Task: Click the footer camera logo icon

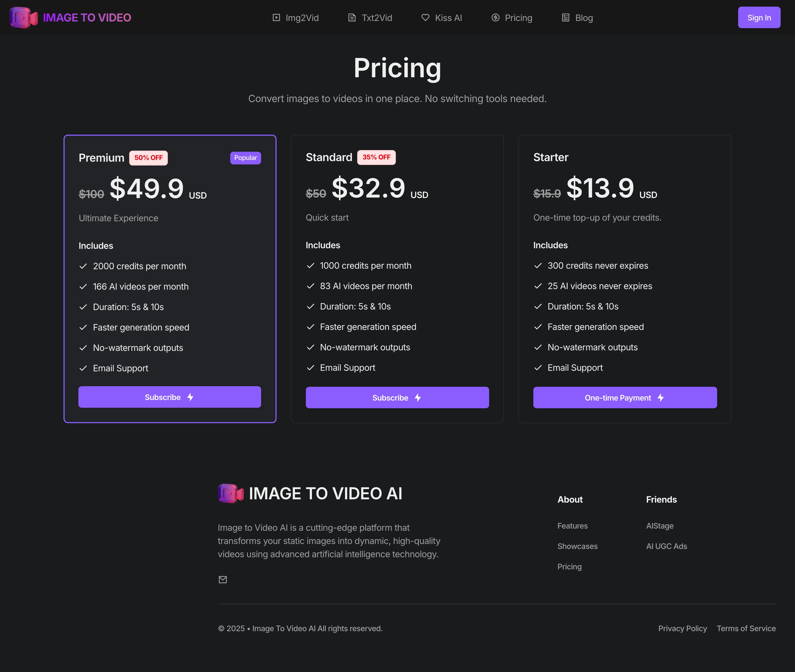Action: point(231,493)
